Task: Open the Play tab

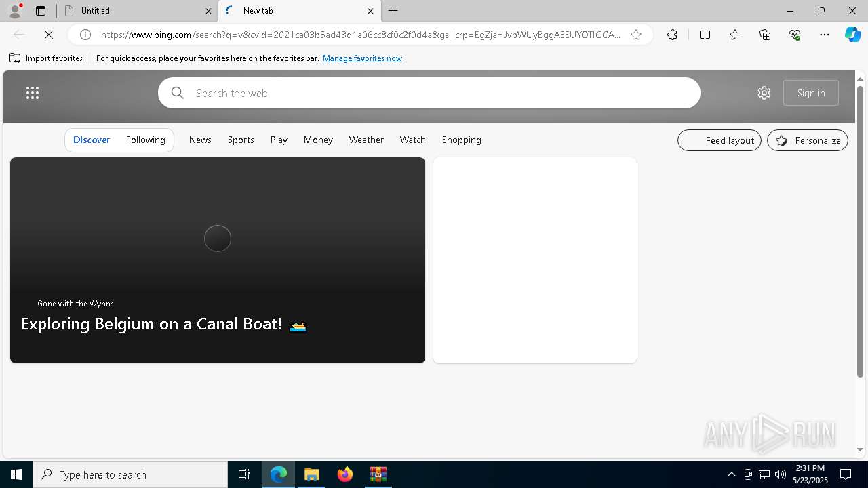Action: 279,140
